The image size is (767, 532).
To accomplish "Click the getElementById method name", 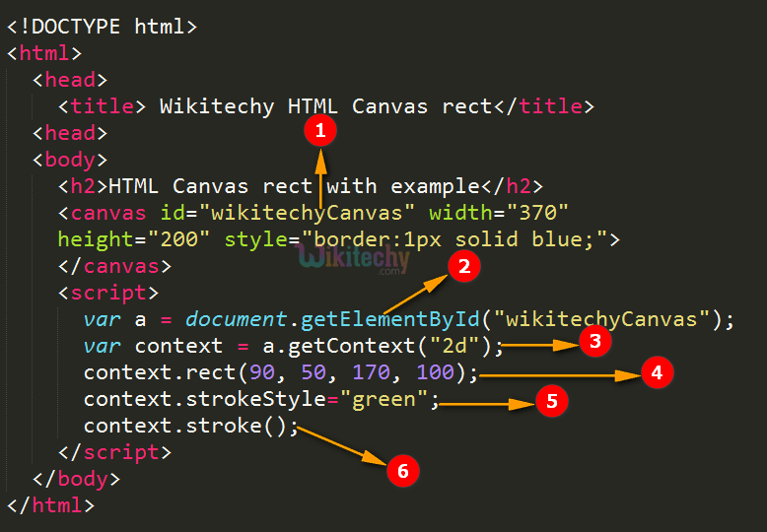I will tap(389, 319).
